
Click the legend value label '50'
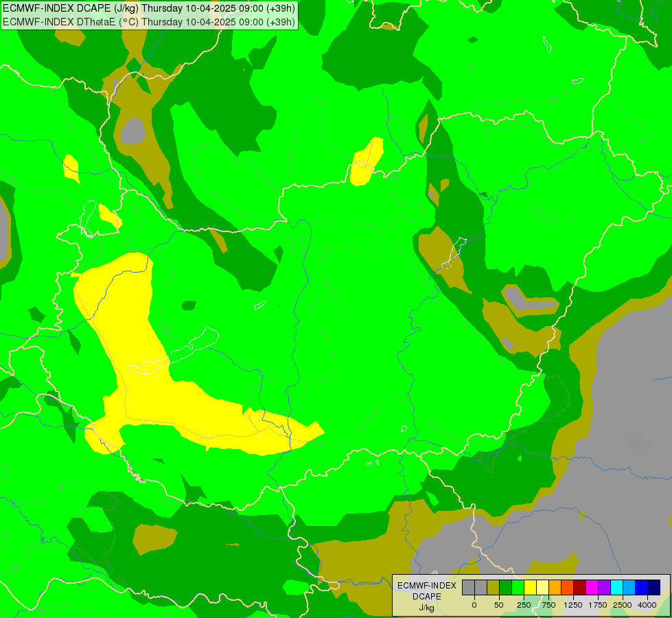point(499,605)
